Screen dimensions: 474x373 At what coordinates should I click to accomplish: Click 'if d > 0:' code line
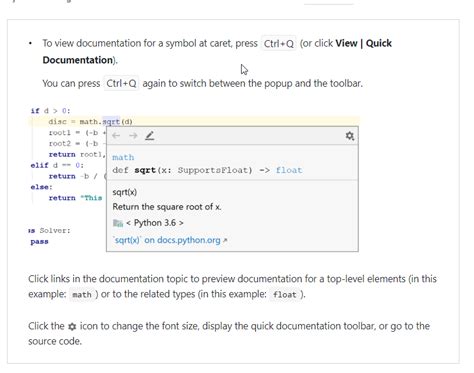[x=50, y=111]
